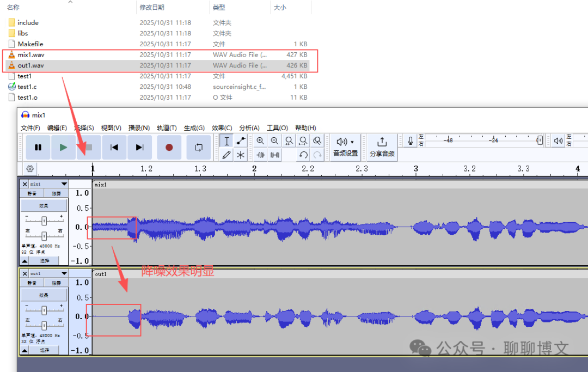The width and height of the screenshot is (588, 372).
Task: Select the Envelope tool
Action: (241, 142)
